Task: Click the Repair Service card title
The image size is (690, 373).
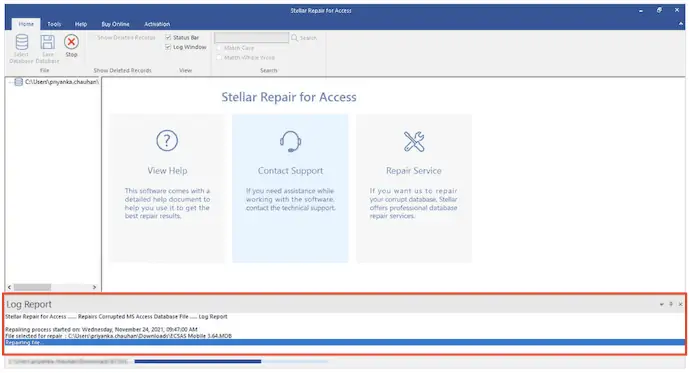Action: pos(414,171)
